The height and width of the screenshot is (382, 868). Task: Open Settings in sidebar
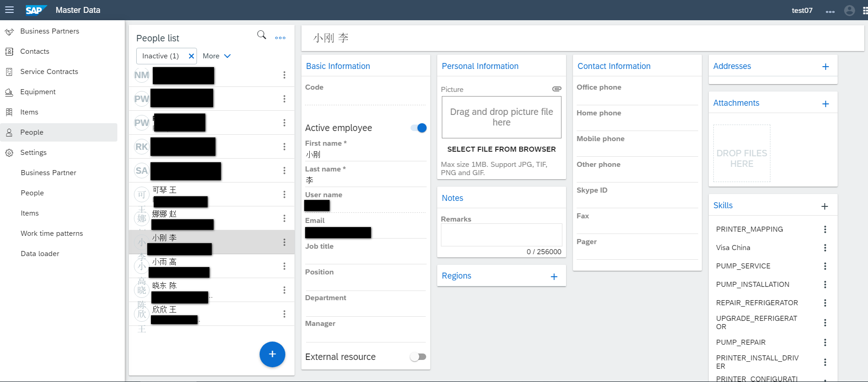tap(59, 153)
